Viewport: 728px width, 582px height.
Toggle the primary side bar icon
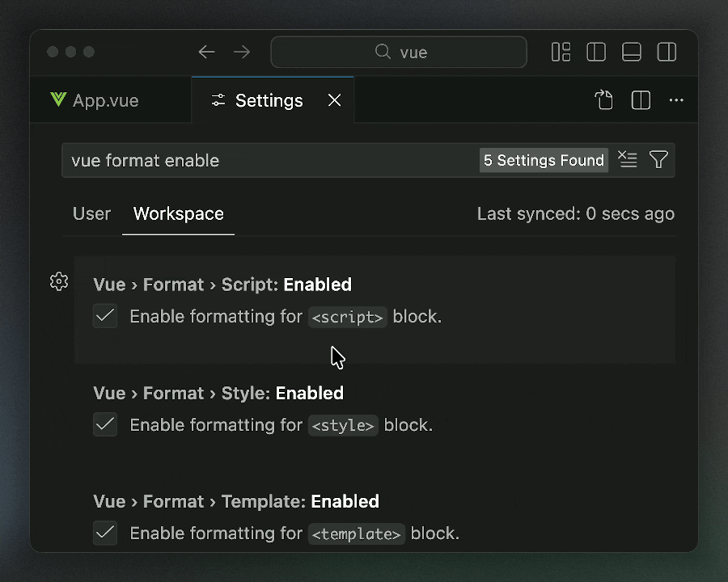(x=596, y=53)
